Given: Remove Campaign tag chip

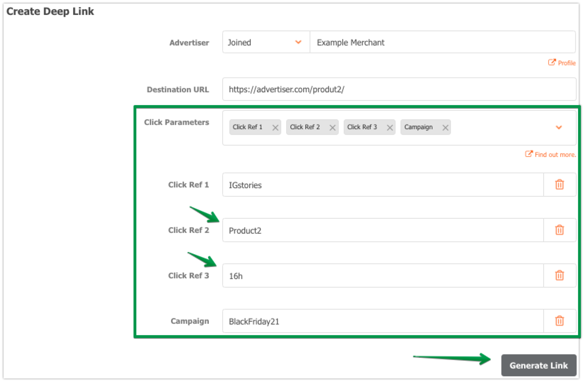Looking at the screenshot, I should [445, 127].
